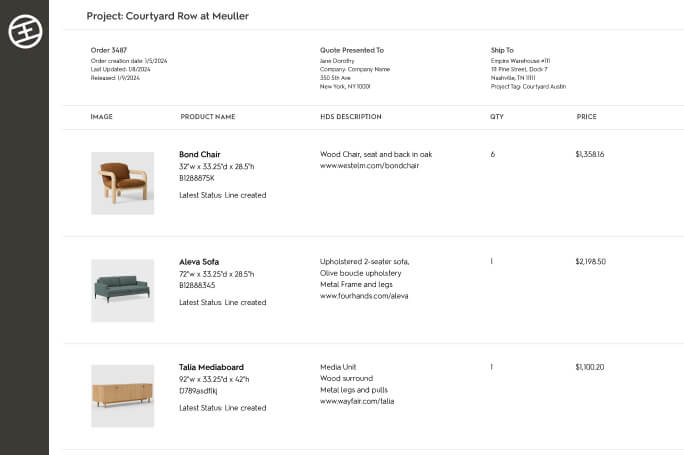Open the Talia Mediaboard product image
This screenshot has height=455, width=684.
(x=122, y=395)
